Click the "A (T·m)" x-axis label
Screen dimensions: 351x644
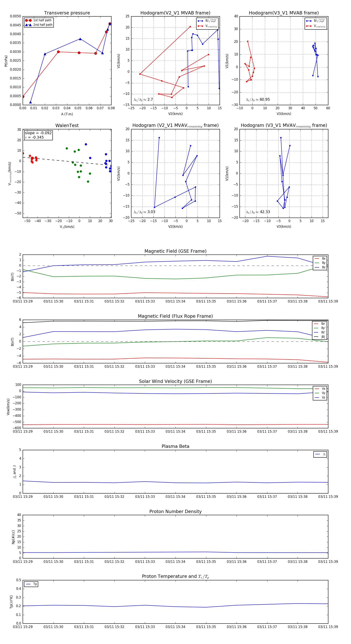67,114
